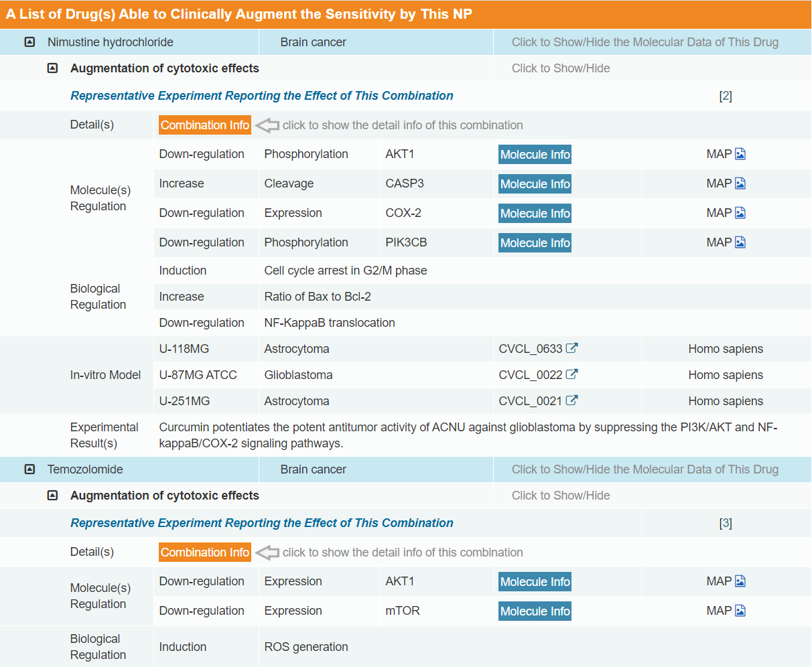Open MAP image icon for CASP3 row

click(740, 183)
